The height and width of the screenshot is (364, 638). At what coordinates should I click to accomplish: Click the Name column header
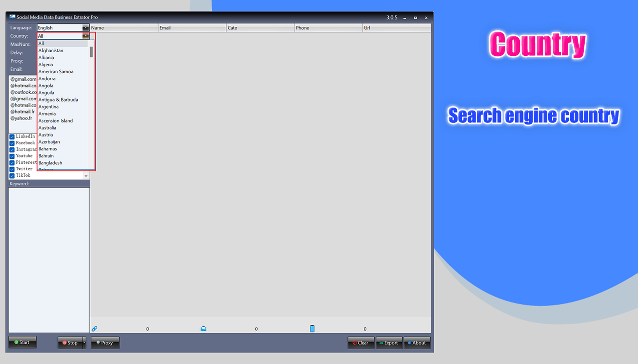124,27
